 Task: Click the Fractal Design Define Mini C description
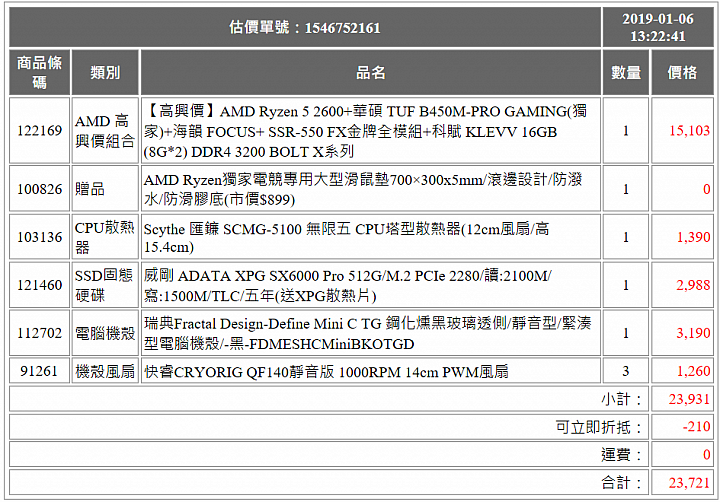pyautogui.click(x=371, y=333)
